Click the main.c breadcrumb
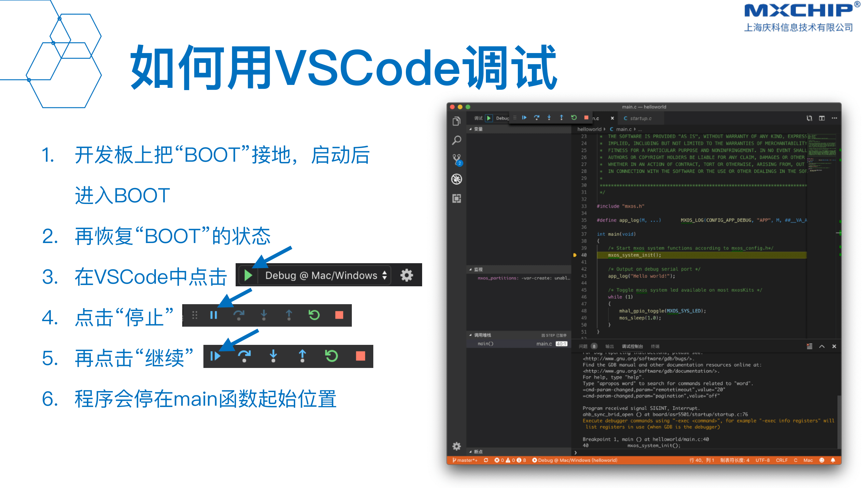 click(x=623, y=129)
